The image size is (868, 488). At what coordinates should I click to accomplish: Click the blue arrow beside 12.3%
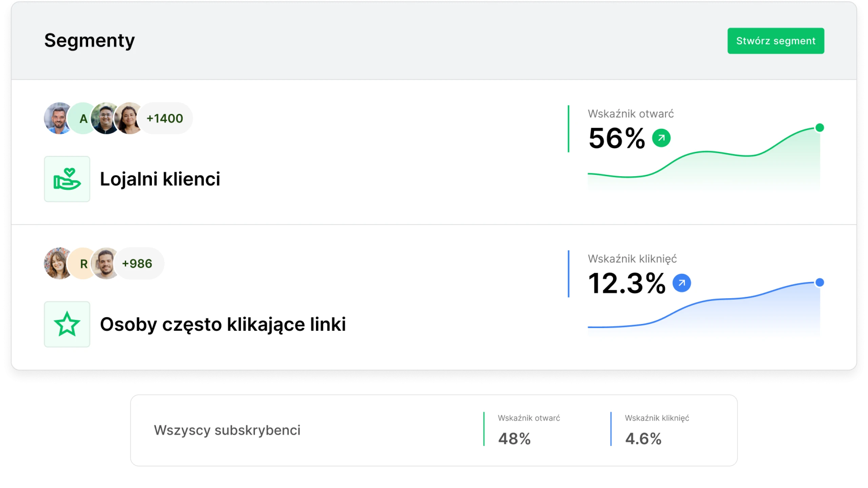[x=682, y=283]
